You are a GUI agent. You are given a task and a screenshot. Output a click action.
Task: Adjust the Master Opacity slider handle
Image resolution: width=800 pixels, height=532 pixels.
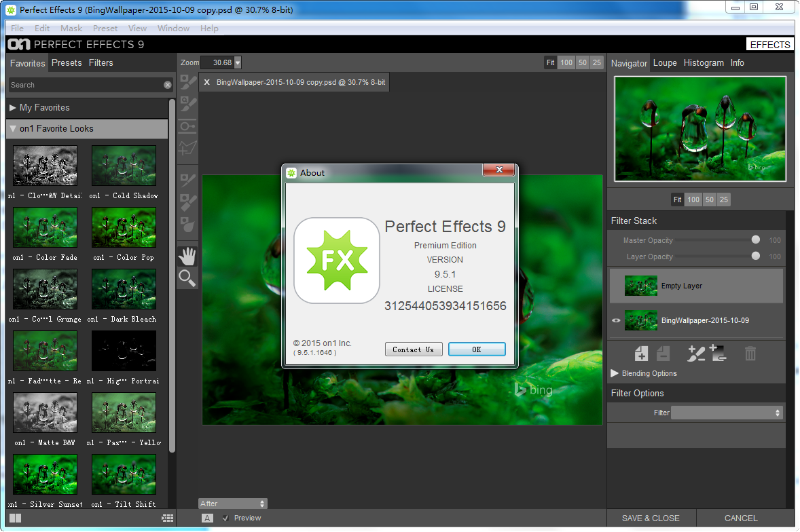756,240
